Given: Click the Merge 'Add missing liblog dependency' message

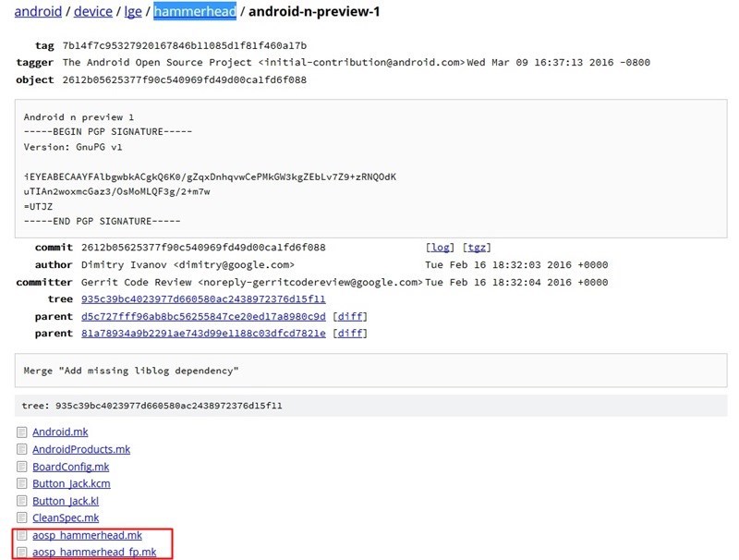Looking at the screenshot, I should pyautogui.click(x=131, y=371).
